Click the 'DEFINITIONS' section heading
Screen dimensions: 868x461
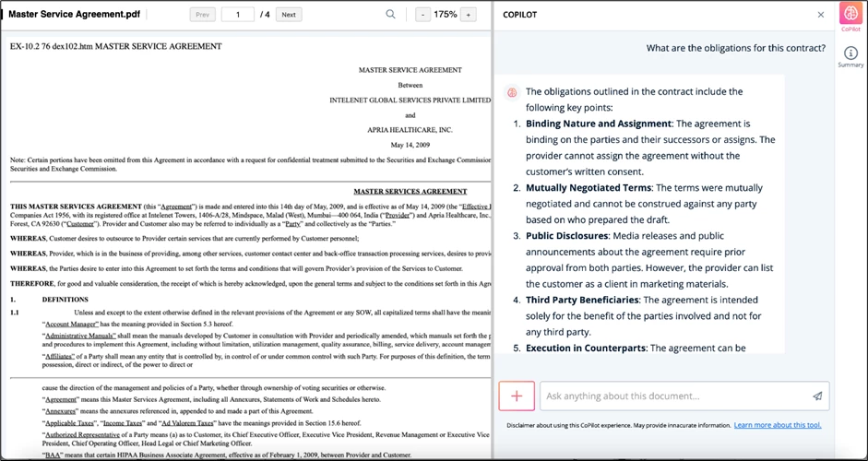(65, 300)
